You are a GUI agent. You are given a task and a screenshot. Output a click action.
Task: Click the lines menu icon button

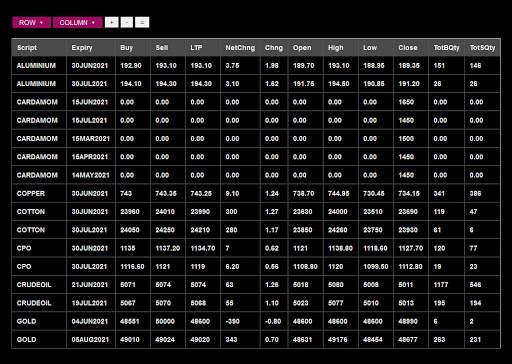tap(142, 22)
